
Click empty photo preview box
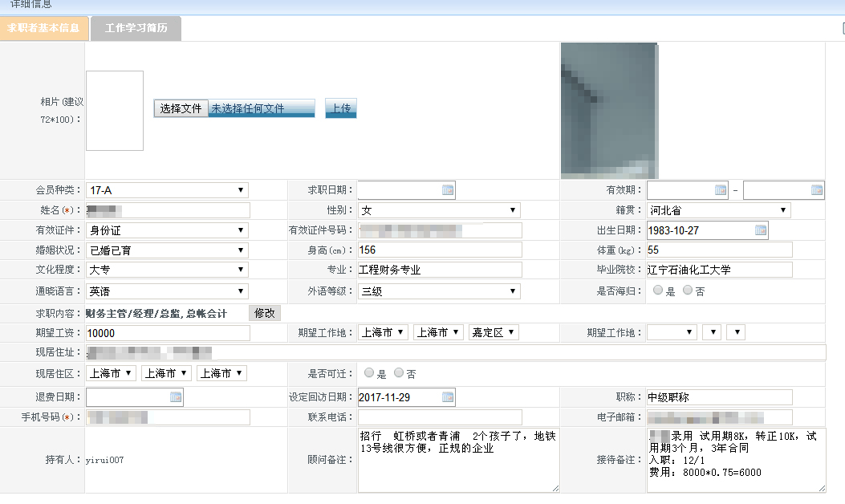click(x=115, y=111)
